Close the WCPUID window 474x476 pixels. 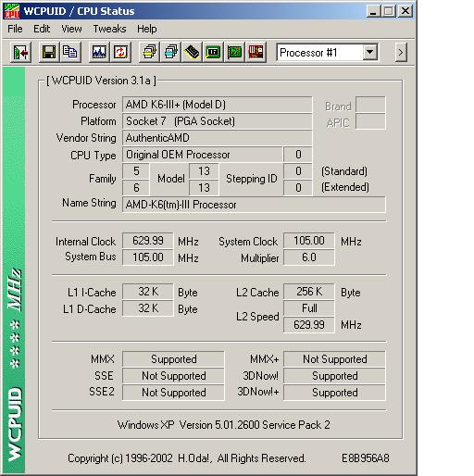point(405,11)
